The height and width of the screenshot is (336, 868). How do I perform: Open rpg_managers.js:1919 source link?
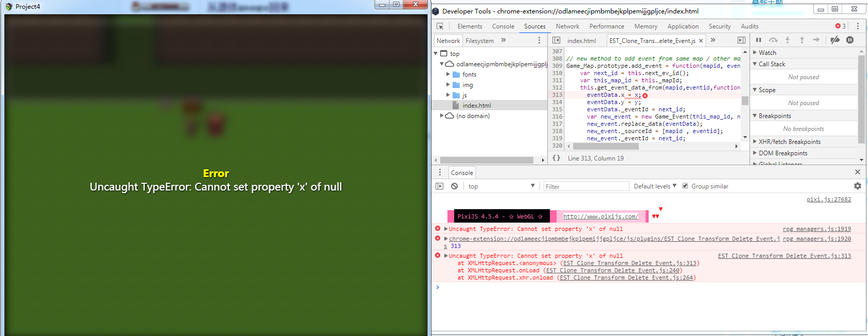click(x=817, y=229)
